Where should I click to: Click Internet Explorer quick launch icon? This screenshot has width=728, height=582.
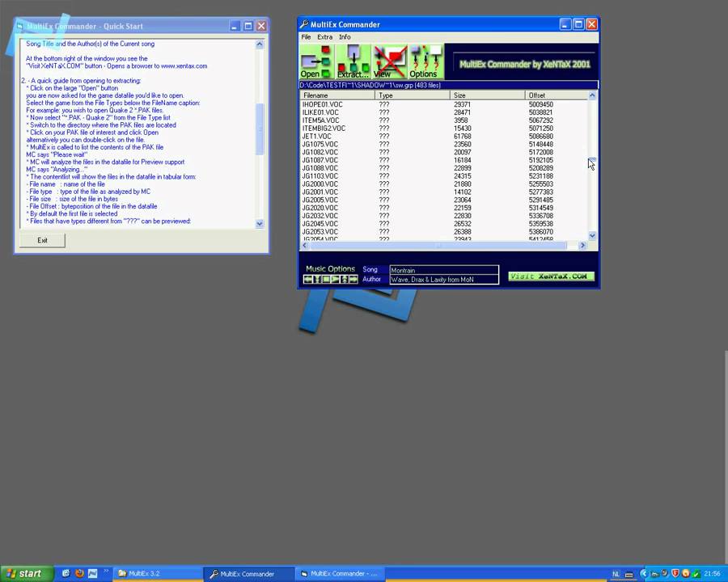[x=66, y=573]
